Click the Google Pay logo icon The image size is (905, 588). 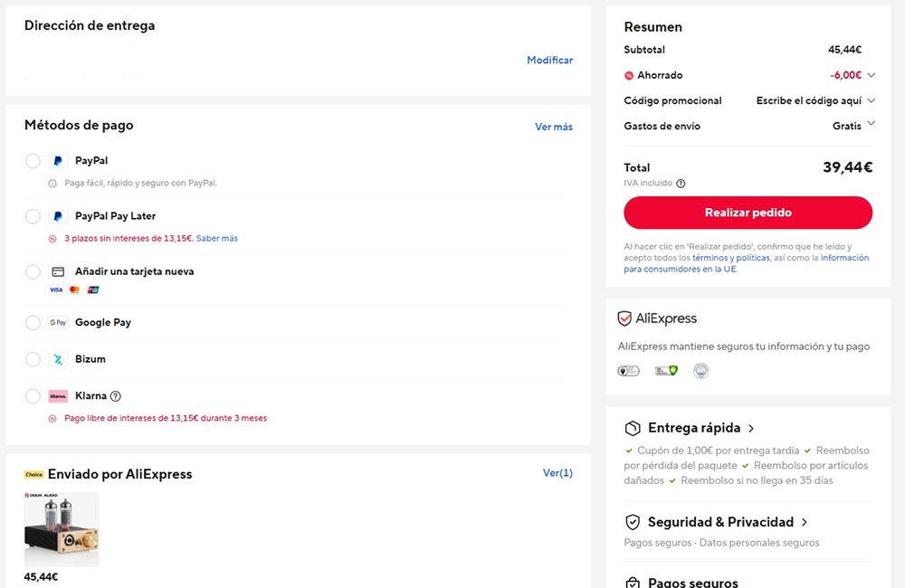[58, 323]
